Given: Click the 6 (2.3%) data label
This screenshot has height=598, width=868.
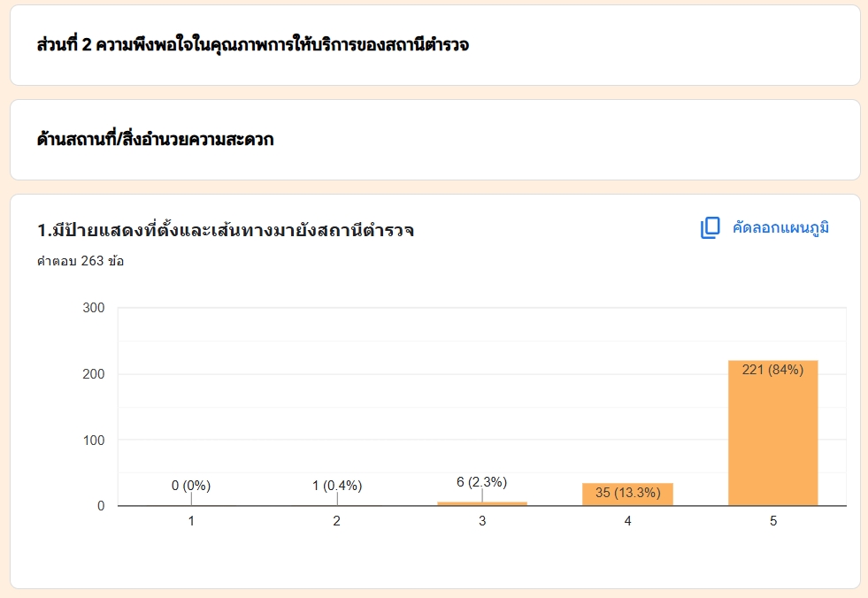Looking at the screenshot, I should pos(482,482).
